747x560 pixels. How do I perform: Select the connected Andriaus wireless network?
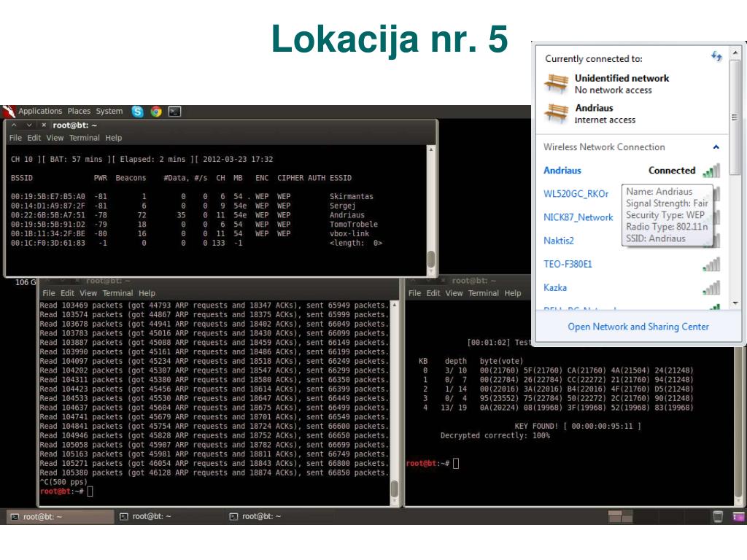(632, 171)
